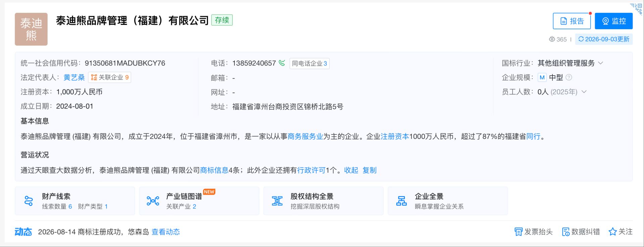The width and height of the screenshot is (644, 247).
Task: Expand the 员工人数 year dropdown arrow
Action: click(584, 92)
